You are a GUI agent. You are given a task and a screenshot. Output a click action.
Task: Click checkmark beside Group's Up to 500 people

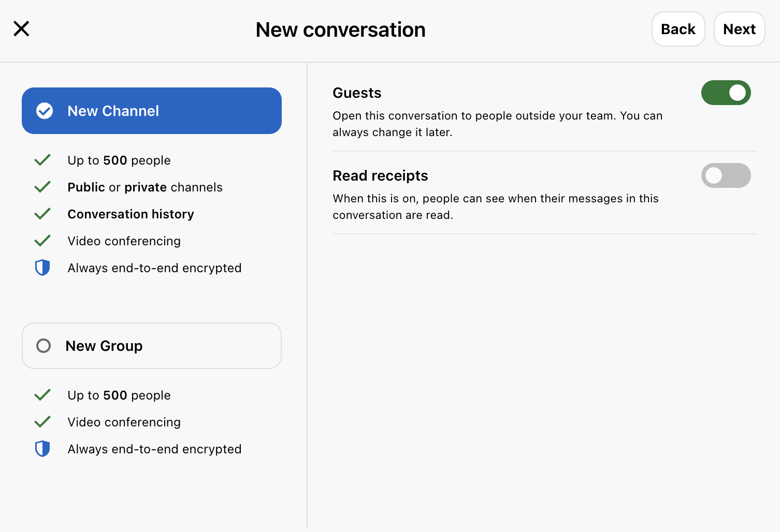pyautogui.click(x=42, y=395)
